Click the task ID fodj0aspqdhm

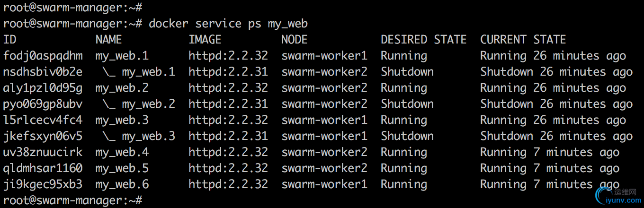click(43, 56)
